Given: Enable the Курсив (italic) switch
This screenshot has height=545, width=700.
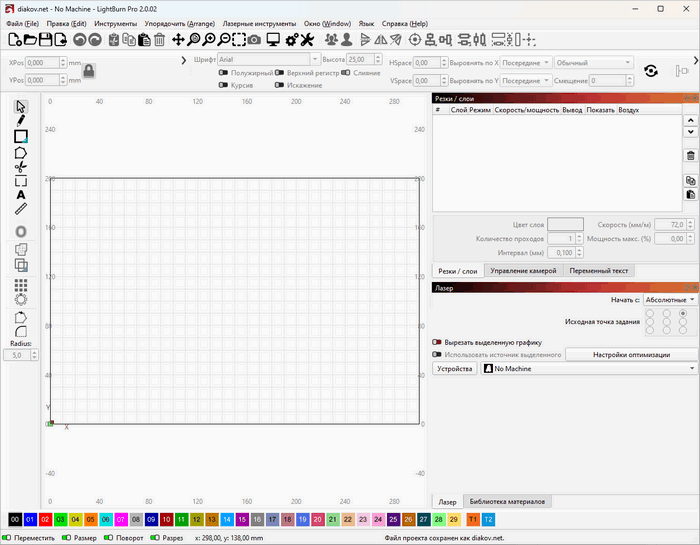Looking at the screenshot, I should pyautogui.click(x=224, y=86).
